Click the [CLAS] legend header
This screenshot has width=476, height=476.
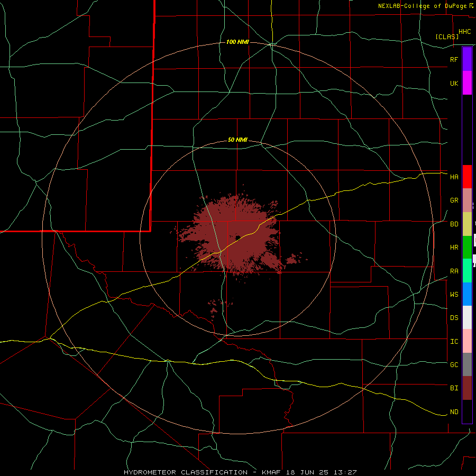[x=447, y=36]
